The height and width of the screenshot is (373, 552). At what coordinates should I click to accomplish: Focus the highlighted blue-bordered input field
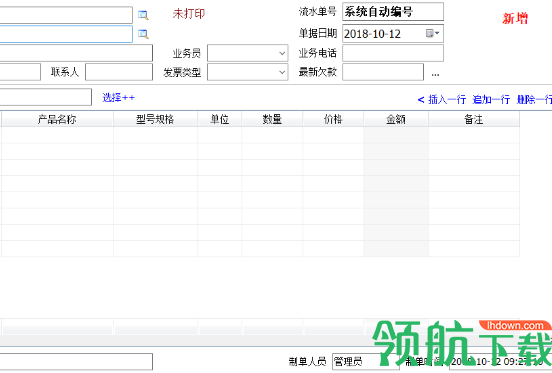pyautogui.click(x=66, y=34)
